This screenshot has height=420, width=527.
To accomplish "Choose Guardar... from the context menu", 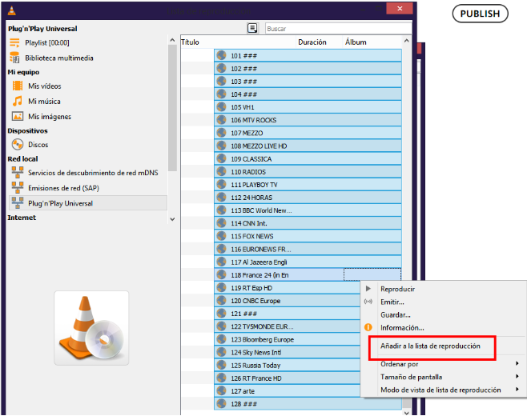I will click(396, 315).
